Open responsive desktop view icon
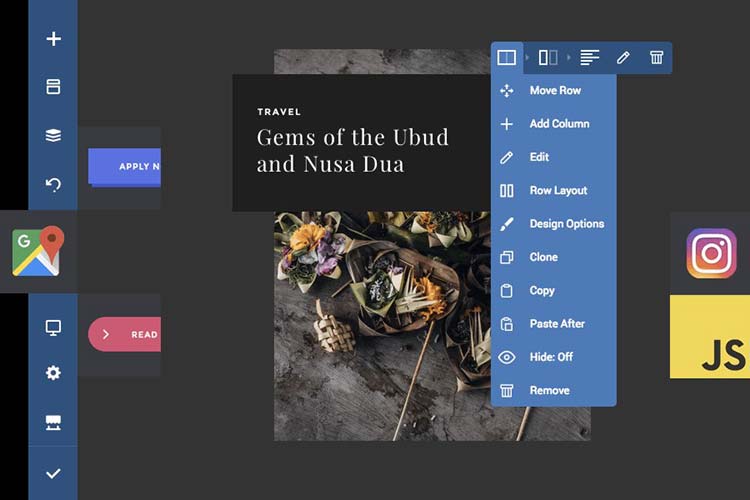 coord(54,327)
